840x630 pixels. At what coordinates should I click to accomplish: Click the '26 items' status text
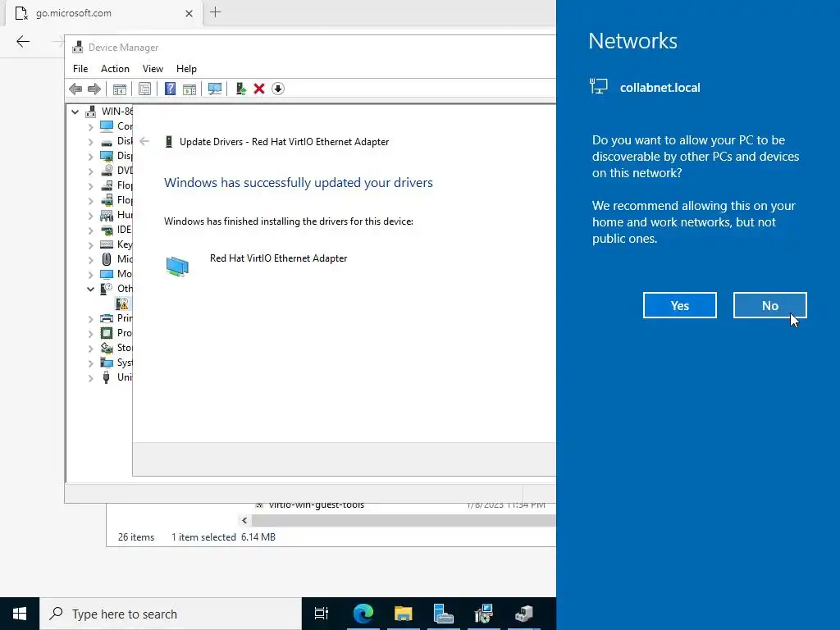click(x=136, y=537)
